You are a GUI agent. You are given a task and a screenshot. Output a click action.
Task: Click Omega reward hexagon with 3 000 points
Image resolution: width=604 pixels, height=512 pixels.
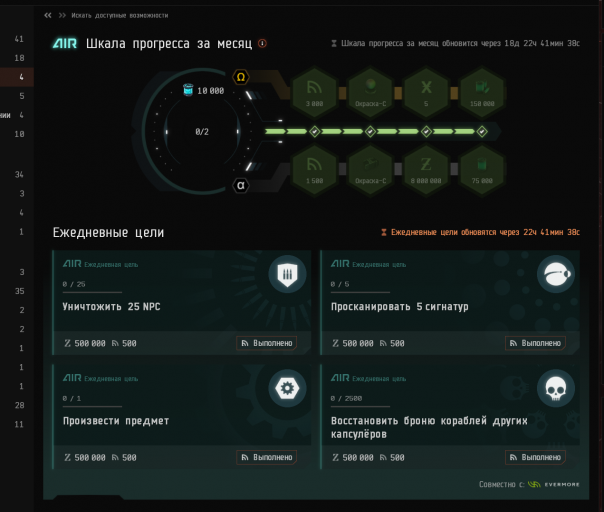tap(314, 93)
